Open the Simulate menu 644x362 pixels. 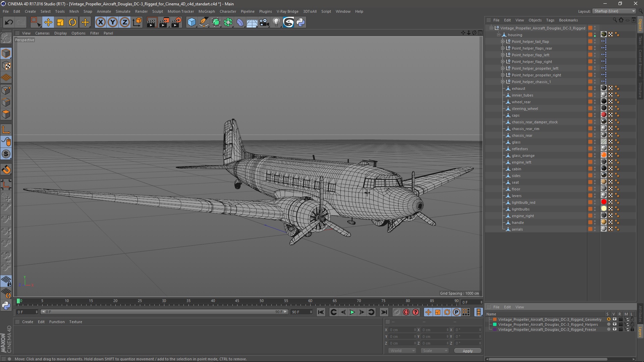[x=123, y=11]
